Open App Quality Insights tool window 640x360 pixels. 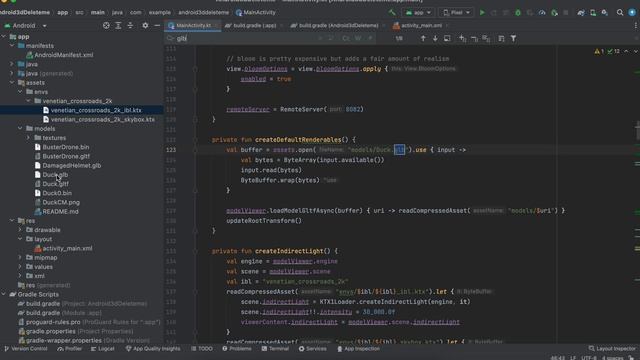153,349
